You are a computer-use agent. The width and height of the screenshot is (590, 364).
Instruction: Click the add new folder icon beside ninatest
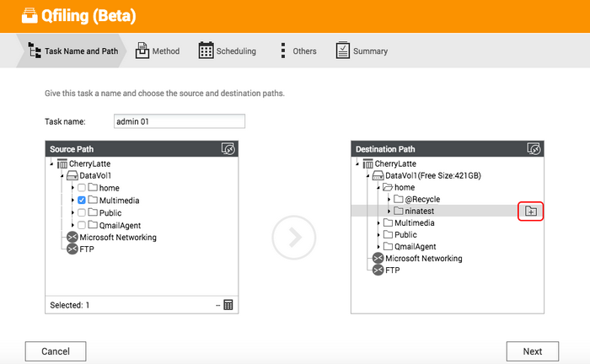[530, 211]
